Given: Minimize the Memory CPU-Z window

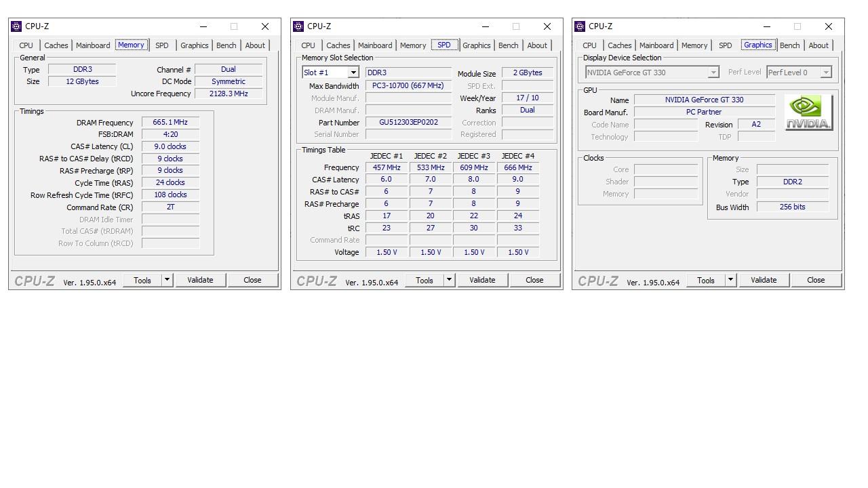Looking at the screenshot, I should pos(203,26).
